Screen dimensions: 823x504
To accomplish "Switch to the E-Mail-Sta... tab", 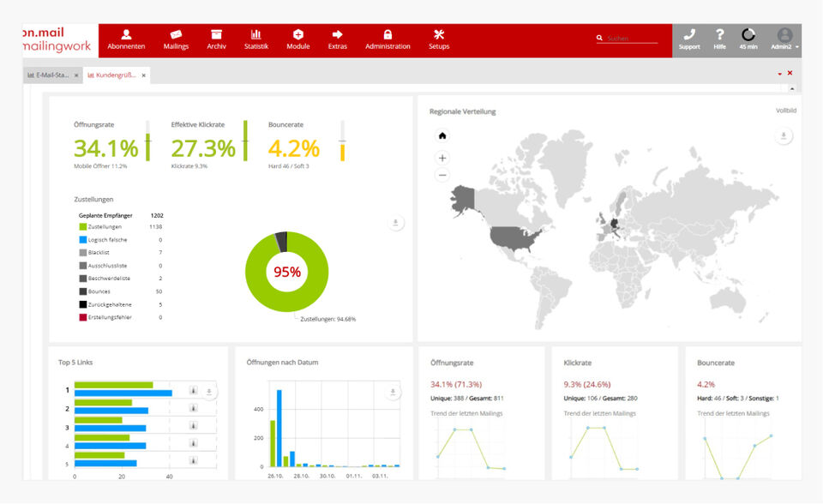I will [51, 75].
